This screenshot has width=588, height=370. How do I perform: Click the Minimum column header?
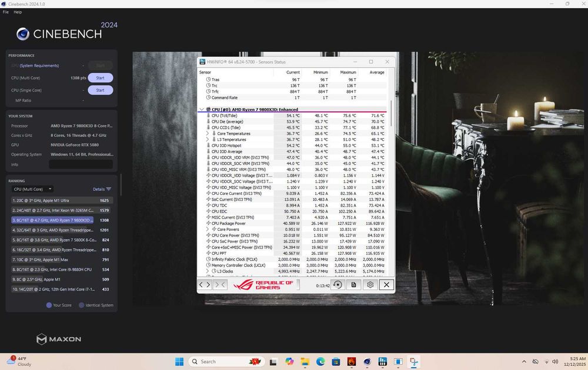click(x=320, y=72)
